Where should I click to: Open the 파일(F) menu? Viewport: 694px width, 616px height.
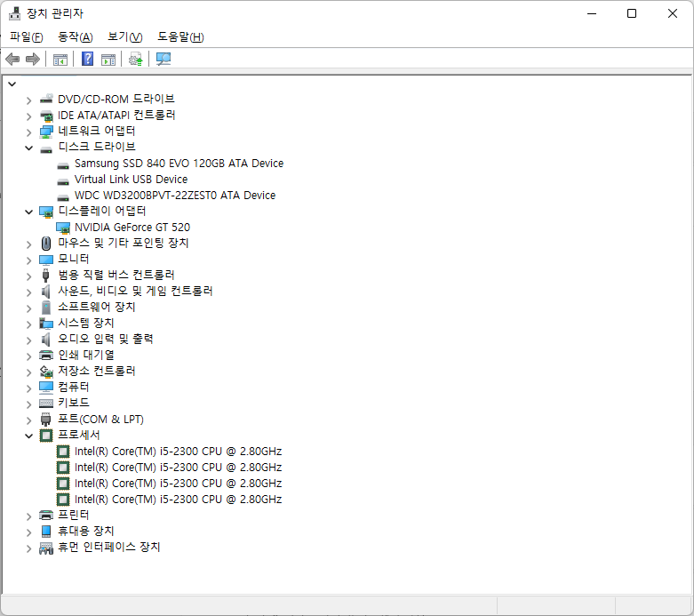[x=26, y=36]
